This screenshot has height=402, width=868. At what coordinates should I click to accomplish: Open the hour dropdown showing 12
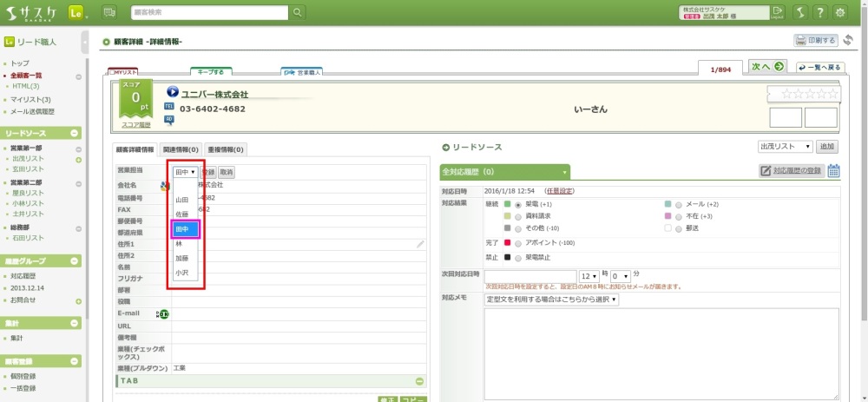point(589,275)
